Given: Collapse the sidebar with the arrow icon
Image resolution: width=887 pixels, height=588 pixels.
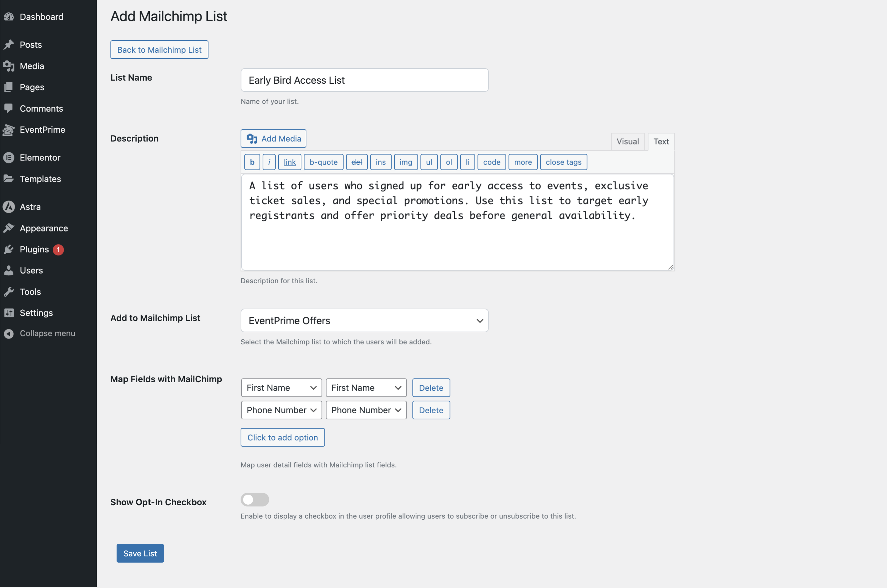Looking at the screenshot, I should (x=9, y=334).
